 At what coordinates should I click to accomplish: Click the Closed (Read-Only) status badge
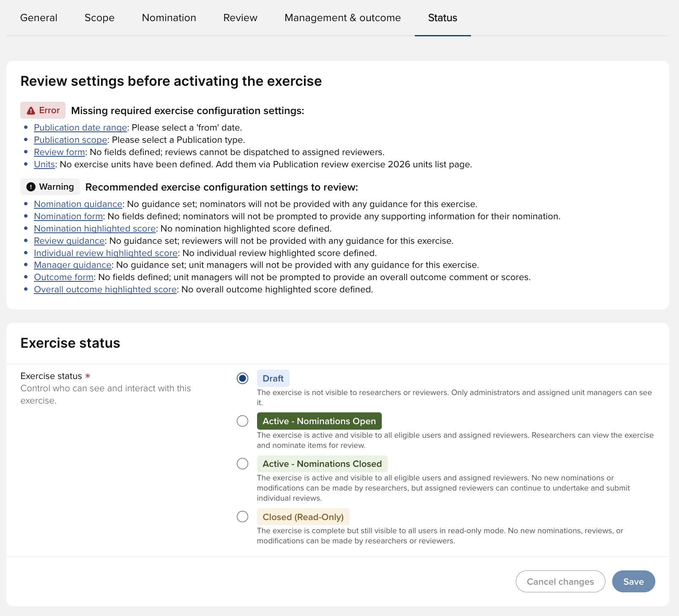click(x=303, y=517)
